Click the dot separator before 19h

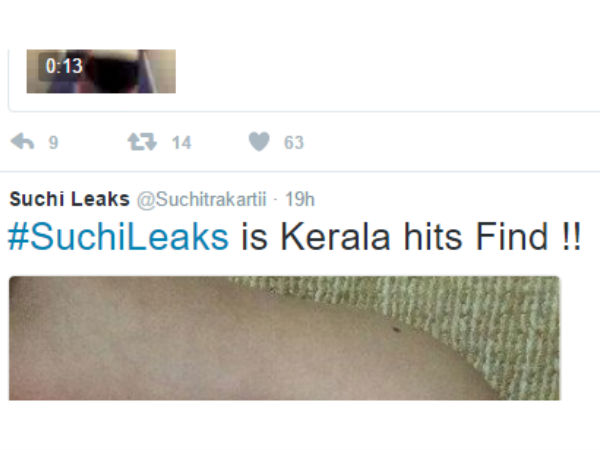281,198
